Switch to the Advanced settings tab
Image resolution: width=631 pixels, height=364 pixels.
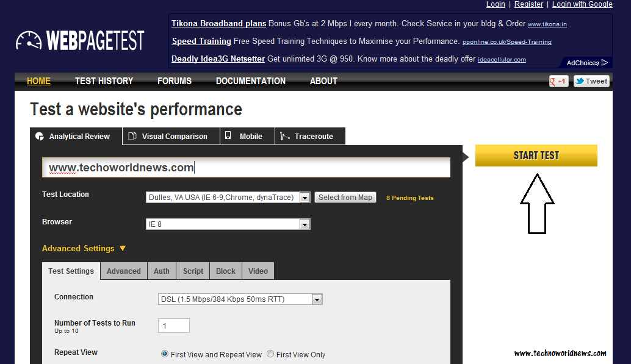point(123,271)
